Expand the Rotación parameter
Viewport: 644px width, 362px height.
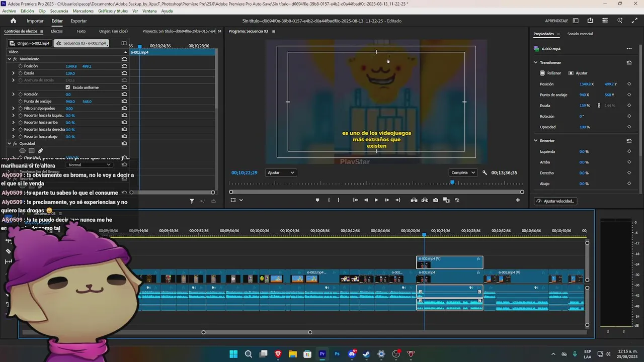(14, 94)
